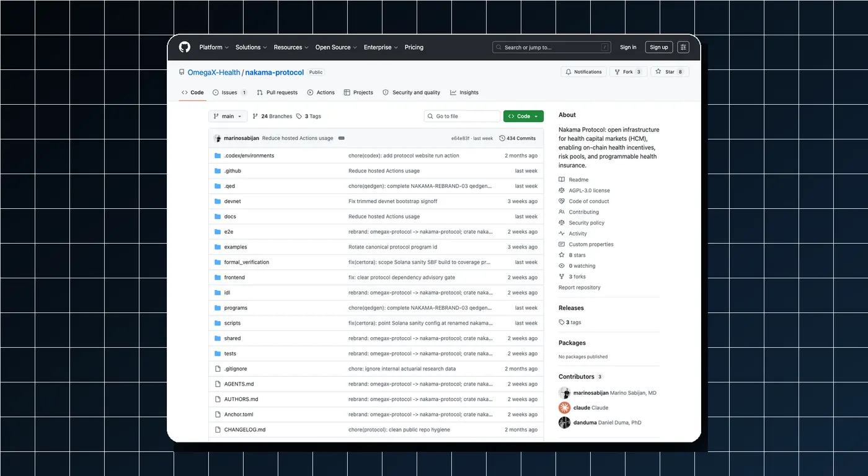Screen dimensions: 868x476
Task: Open the .gitignore file
Action: pyautogui.click(x=236, y=369)
